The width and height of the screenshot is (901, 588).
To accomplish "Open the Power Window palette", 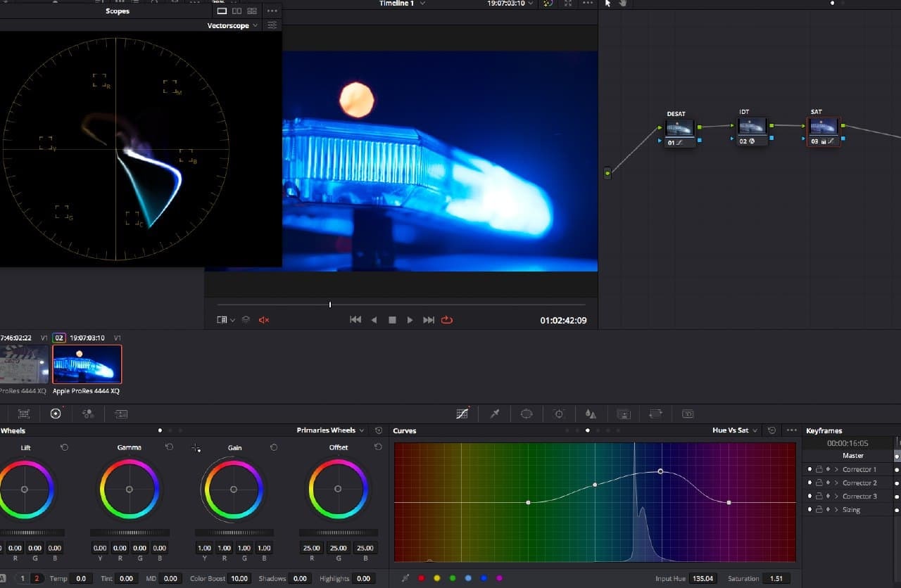I will 527,414.
